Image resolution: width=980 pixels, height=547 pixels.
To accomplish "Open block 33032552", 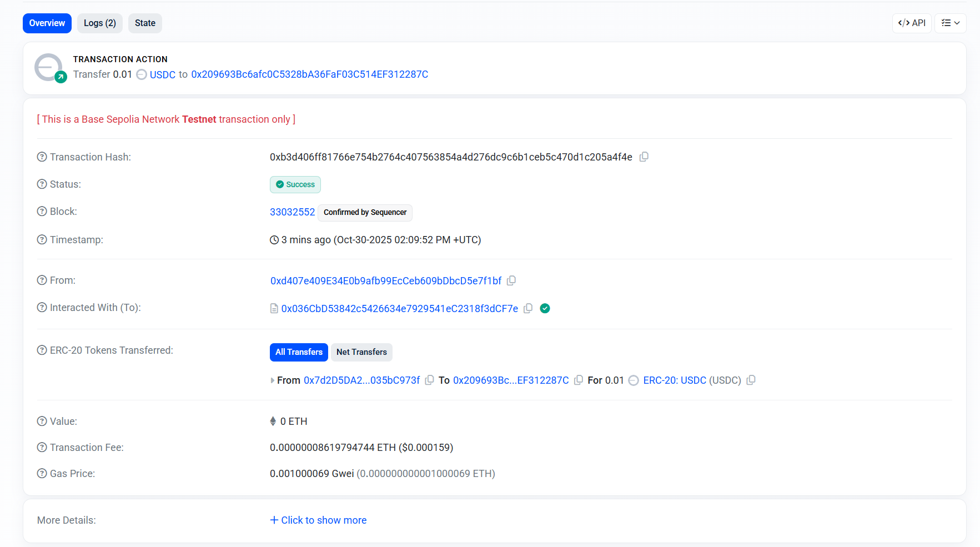I will 292,212.
